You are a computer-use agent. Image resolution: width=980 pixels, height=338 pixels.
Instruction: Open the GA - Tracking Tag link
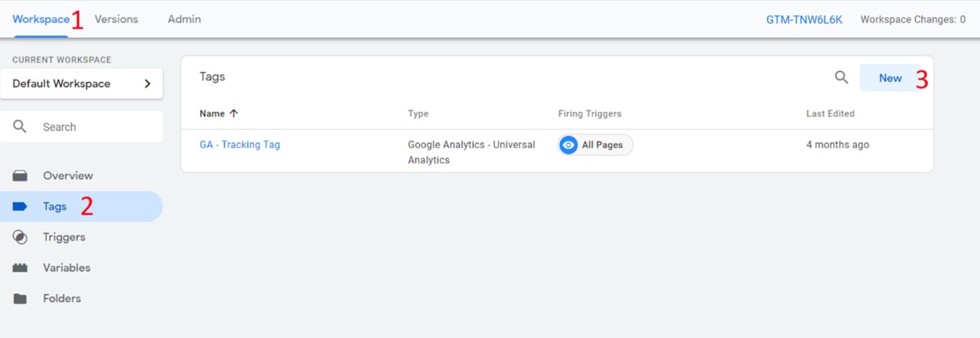[240, 145]
